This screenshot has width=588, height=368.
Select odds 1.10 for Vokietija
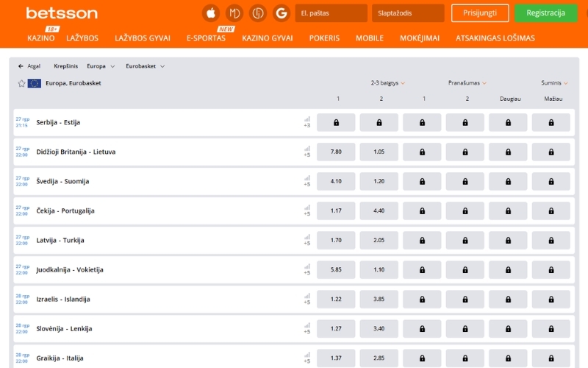(x=379, y=270)
